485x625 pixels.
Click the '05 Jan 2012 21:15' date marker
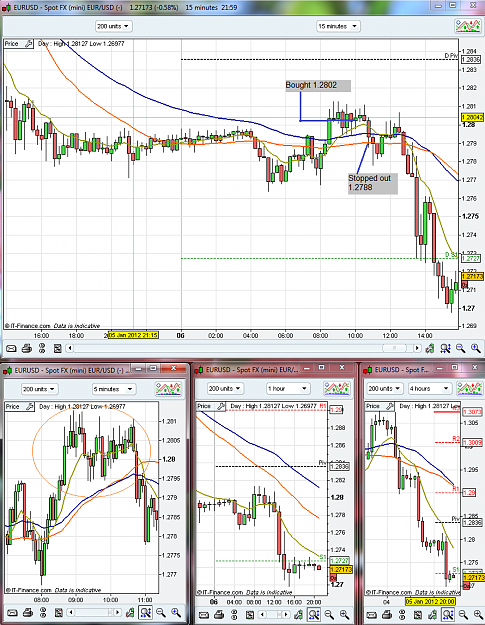click(x=134, y=335)
